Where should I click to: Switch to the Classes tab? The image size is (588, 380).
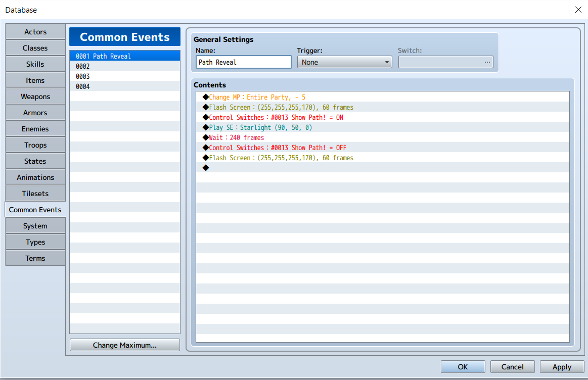point(35,48)
